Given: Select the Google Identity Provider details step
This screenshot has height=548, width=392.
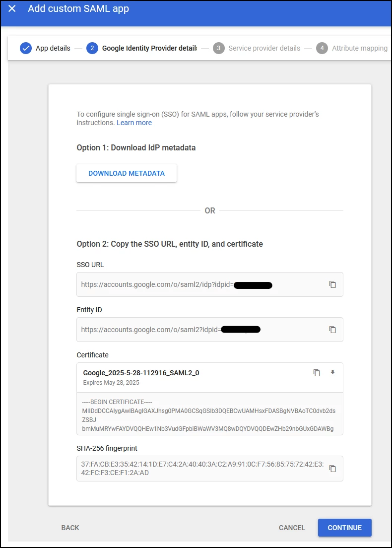Looking at the screenshot, I should [142, 48].
